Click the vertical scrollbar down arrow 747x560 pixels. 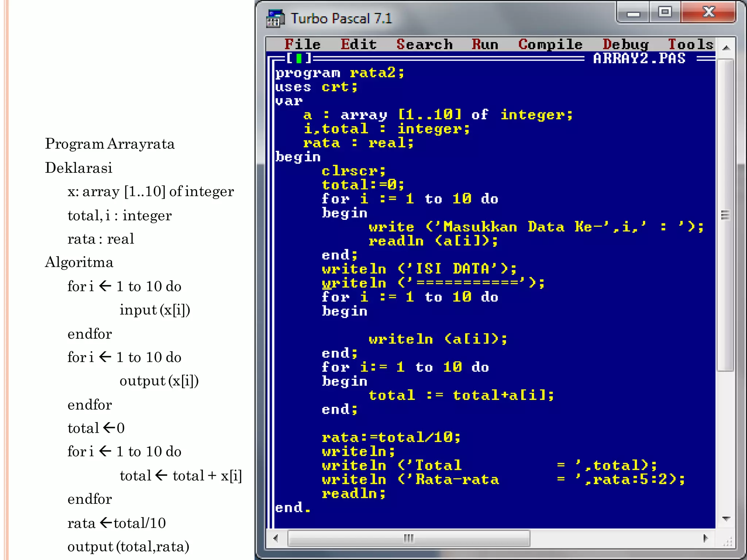point(726,518)
